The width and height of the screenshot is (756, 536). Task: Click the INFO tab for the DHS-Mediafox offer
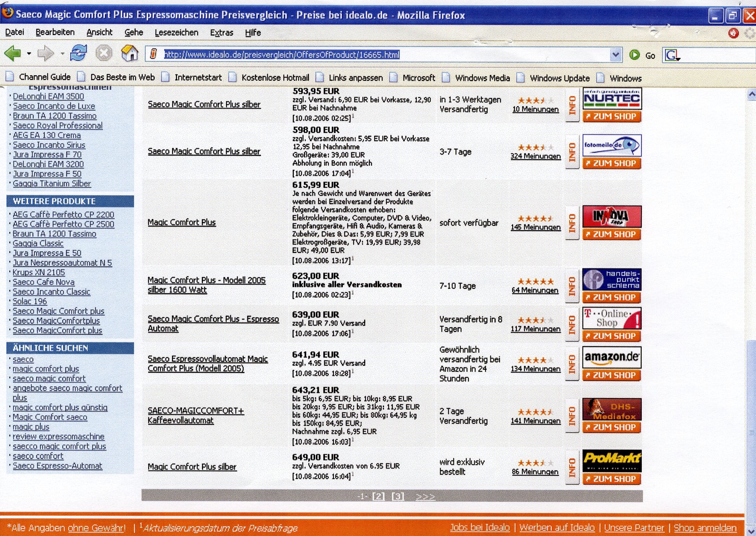tap(572, 416)
